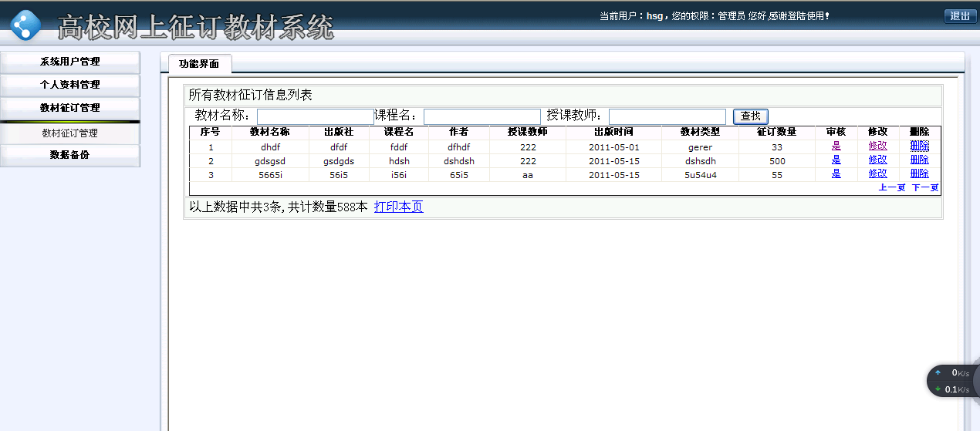The height and width of the screenshot is (431, 980).
Task: Select cell dhdf in textbook name column
Action: click(x=270, y=147)
